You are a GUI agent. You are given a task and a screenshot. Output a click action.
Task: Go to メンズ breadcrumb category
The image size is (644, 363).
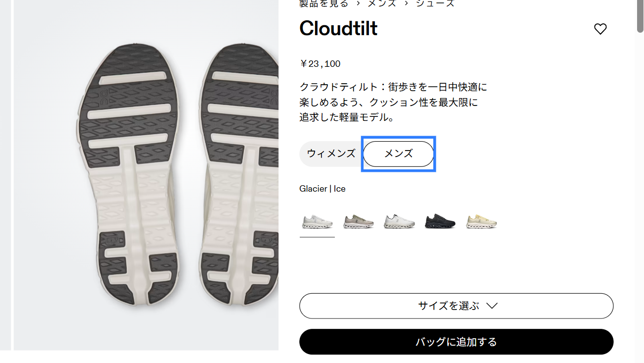pos(381,3)
